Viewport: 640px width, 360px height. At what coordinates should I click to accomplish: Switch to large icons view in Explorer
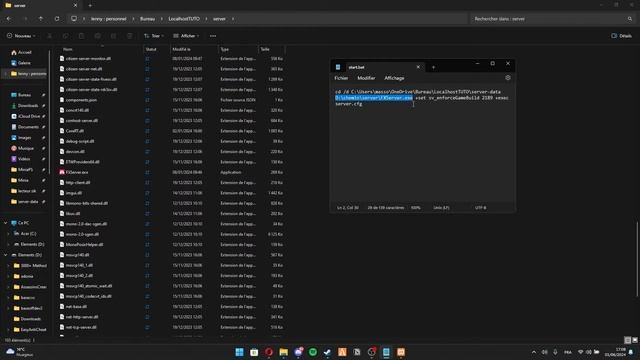[x=635, y=340]
